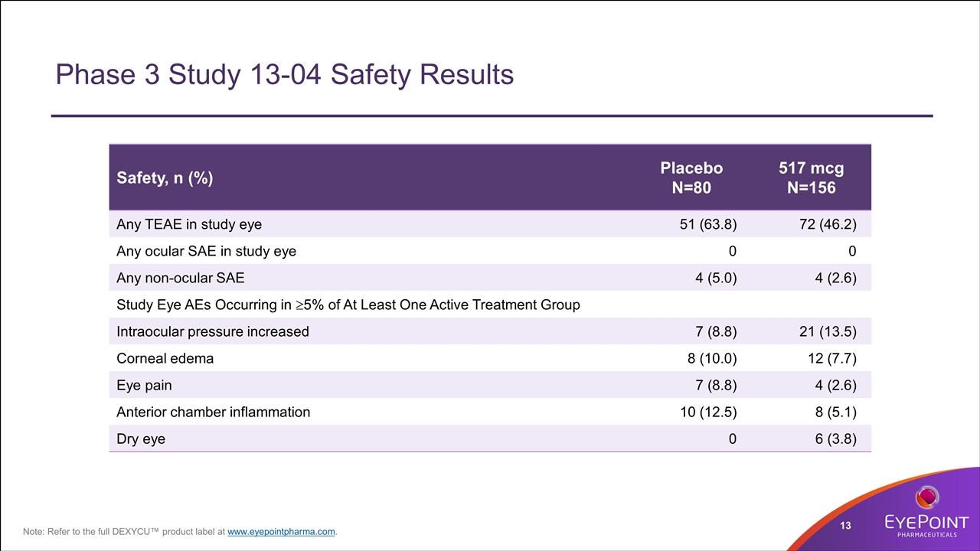This screenshot has width=980, height=551.
Task: Click 517 mcg '0' in ocular SAE row
Action: point(852,251)
